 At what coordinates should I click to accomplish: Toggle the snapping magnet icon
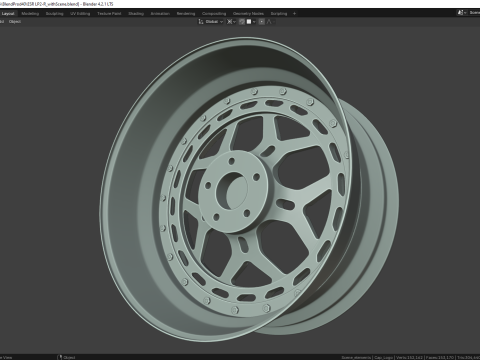coord(242,22)
